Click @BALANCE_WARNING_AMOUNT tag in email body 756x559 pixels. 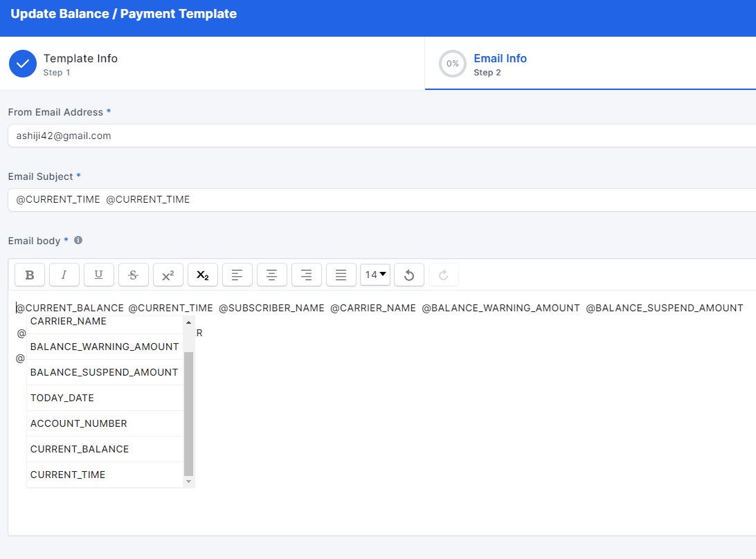click(501, 308)
